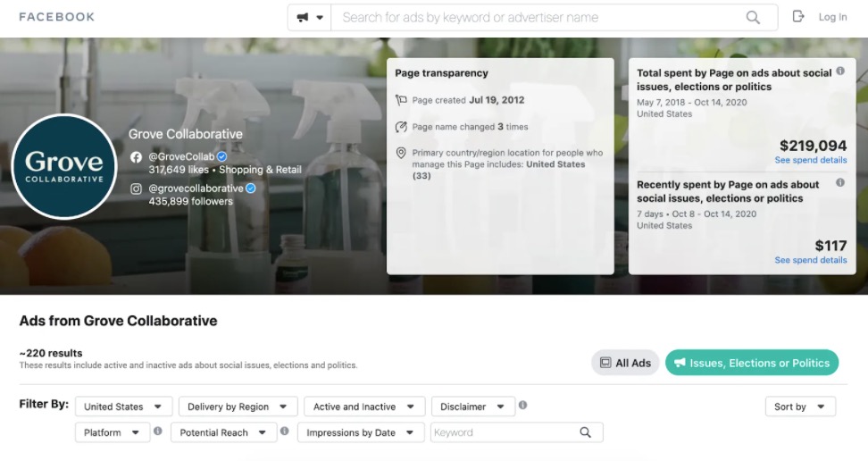The width and height of the screenshot is (868, 461).
Task: Open the Potential Reach filter
Action: 223,432
